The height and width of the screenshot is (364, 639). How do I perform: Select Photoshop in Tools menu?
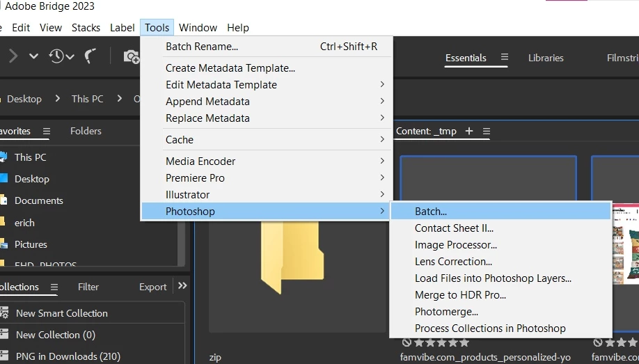[x=267, y=212]
